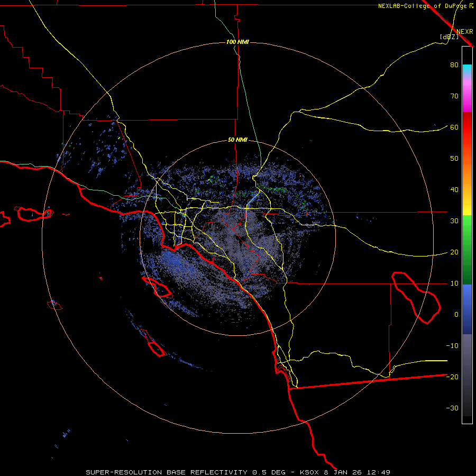The image size is (476, 476).
Task: Click the 0 value on the dBZ scale
Action: (456, 315)
